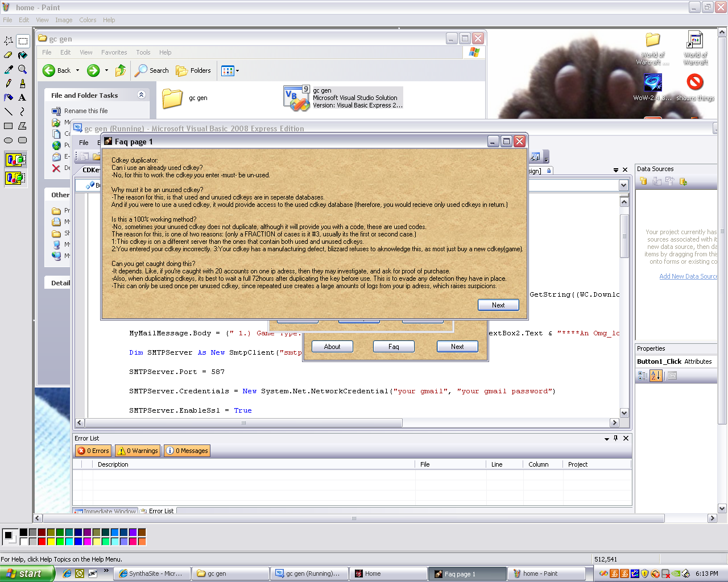The image size is (728, 582).
Task: Toggle the 0 Warnings filter in Error List
Action: [x=138, y=451]
